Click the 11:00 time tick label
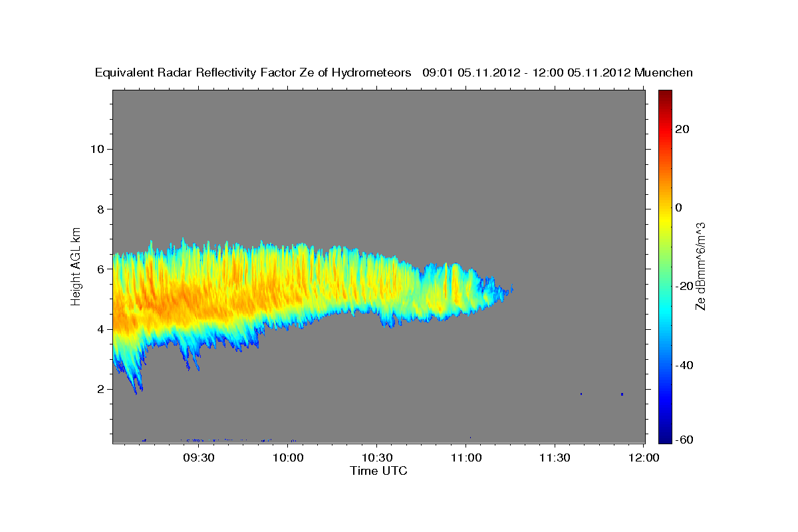This screenshot has height=532, width=798. point(465,458)
